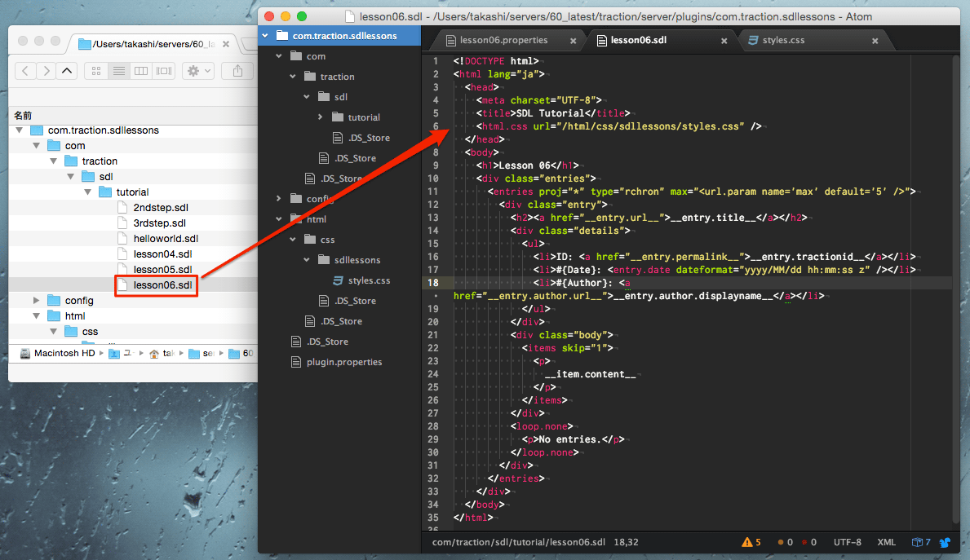Viewport: 970px width, 560px height.
Task: Click the Finder share icon
Action: point(237,71)
